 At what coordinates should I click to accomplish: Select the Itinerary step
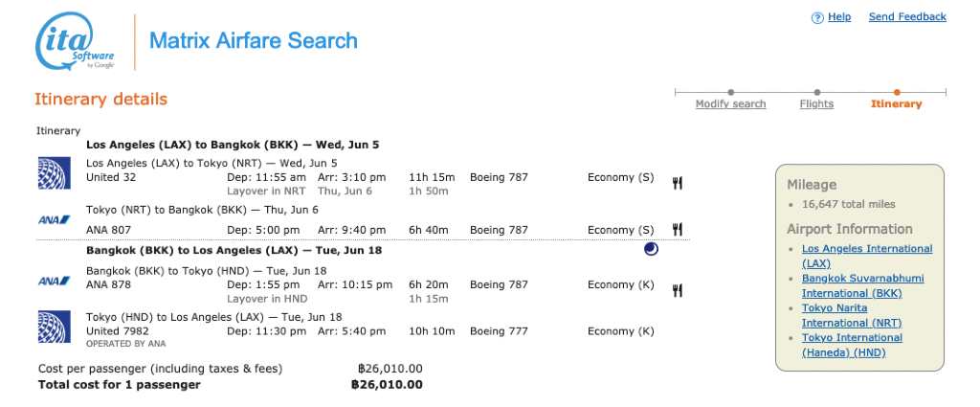click(x=896, y=103)
